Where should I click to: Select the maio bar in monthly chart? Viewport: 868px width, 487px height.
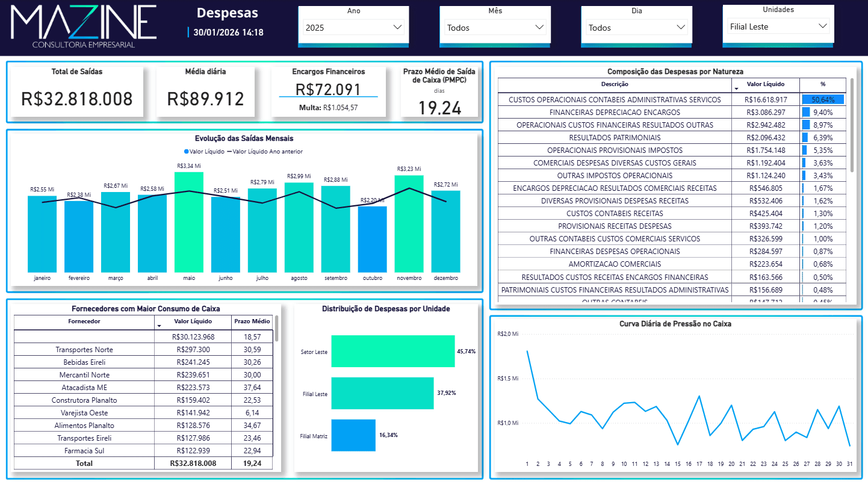(x=189, y=223)
